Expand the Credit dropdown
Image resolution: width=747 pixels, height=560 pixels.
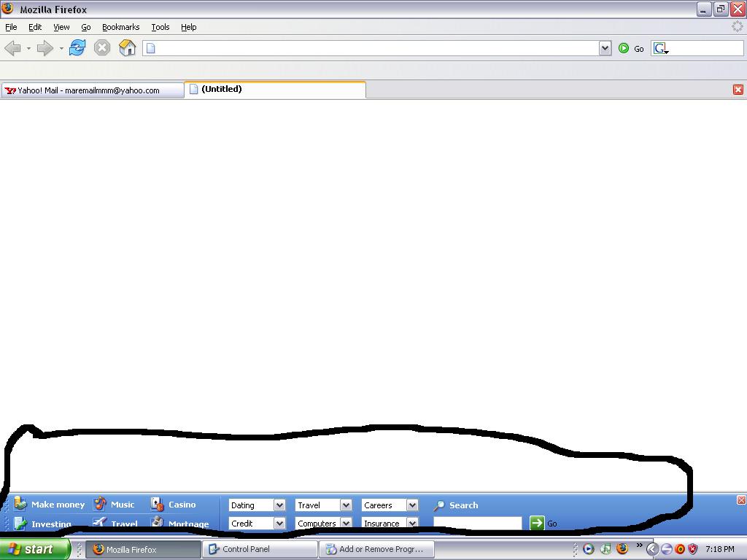[279, 524]
